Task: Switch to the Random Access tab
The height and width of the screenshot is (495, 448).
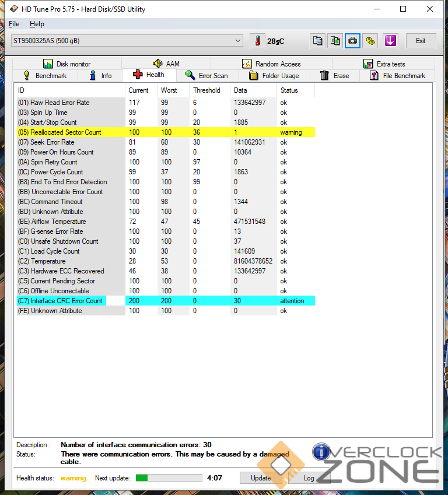Action: point(271,64)
